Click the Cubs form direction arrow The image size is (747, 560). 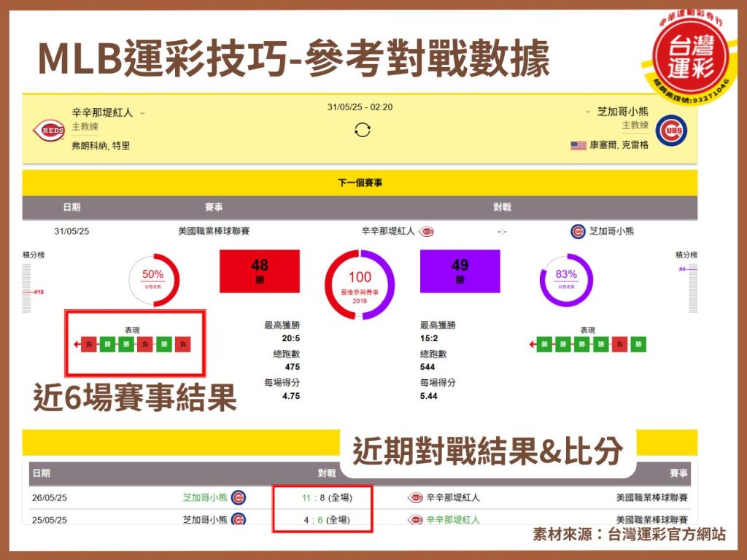533,344
